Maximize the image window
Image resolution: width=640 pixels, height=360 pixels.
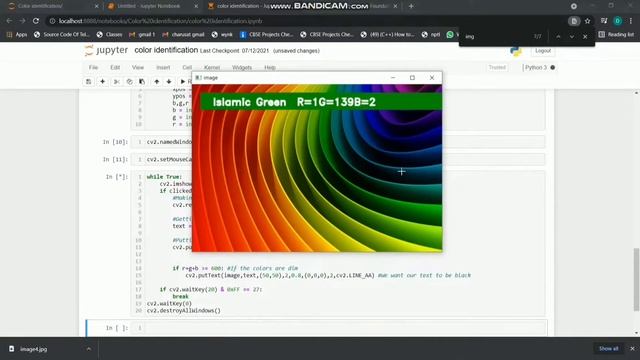tap(412, 78)
